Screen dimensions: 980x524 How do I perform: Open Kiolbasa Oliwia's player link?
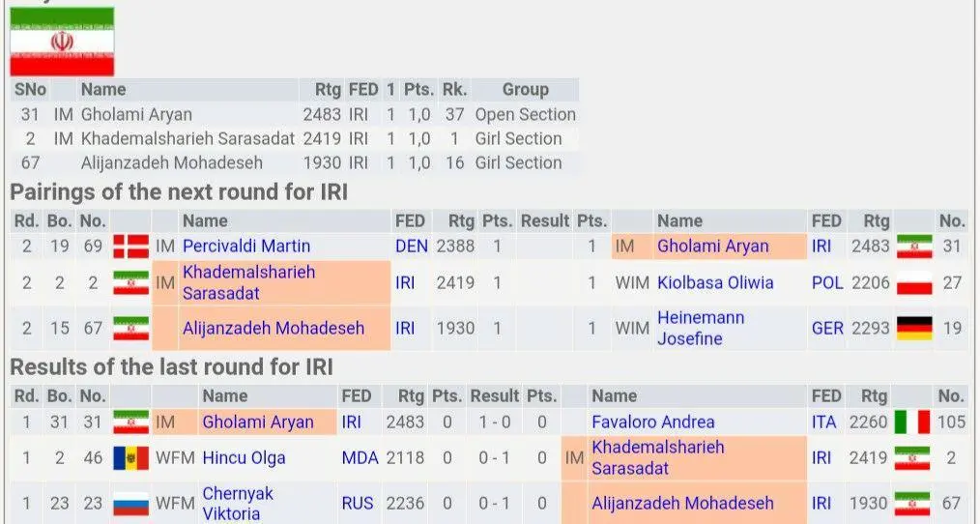pos(715,283)
